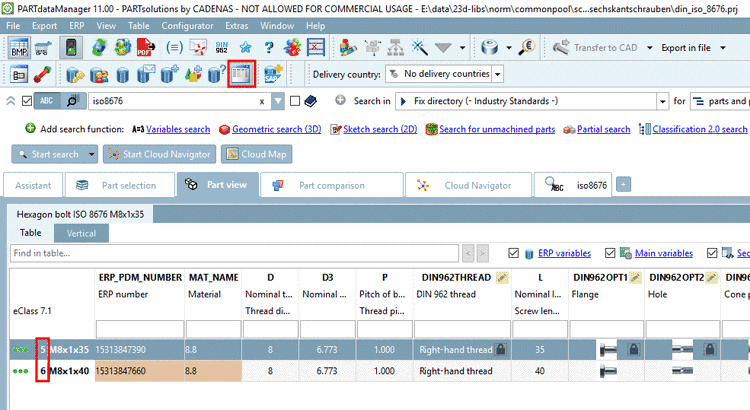Click the table with red X icon
This screenshot has height=410, width=750.
(x=316, y=47)
